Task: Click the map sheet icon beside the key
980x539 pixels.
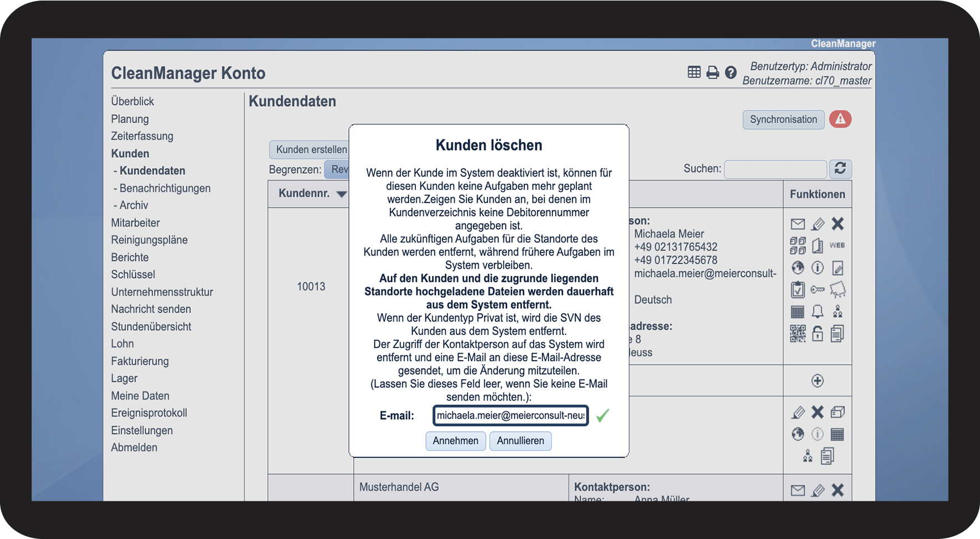Action: click(837, 290)
